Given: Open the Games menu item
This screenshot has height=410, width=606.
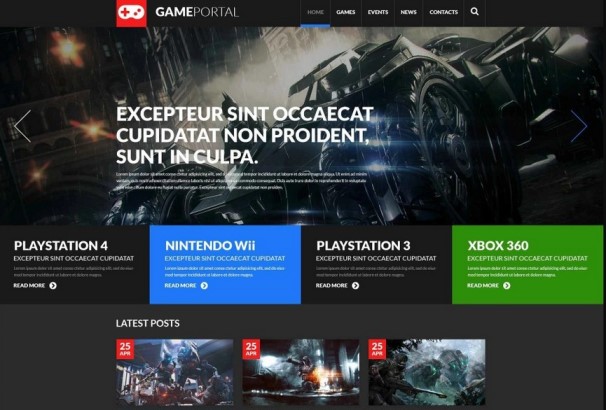Looking at the screenshot, I should pyautogui.click(x=346, y=12).
